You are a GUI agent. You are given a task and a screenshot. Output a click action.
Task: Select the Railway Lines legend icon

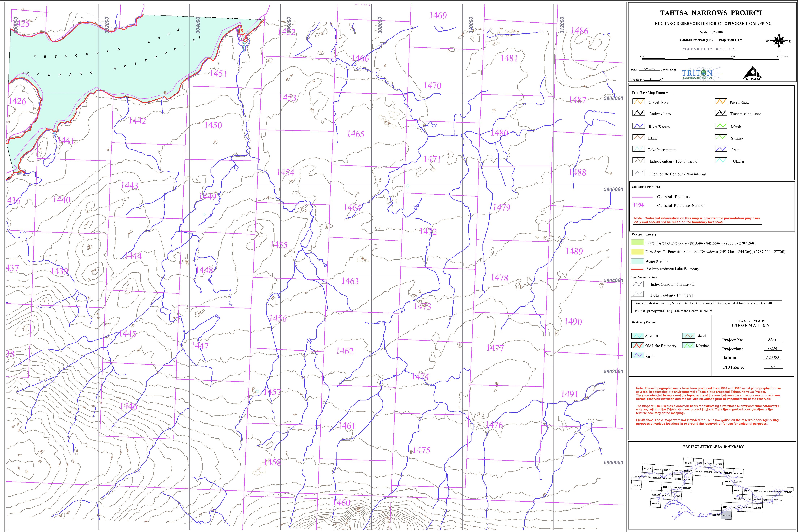[x=639, y=113]
